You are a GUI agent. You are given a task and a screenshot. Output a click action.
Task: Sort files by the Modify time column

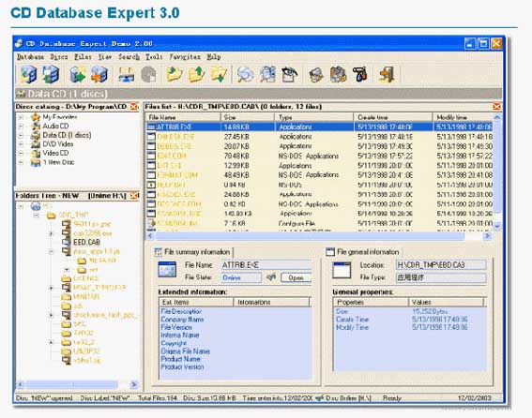(463, 117)
